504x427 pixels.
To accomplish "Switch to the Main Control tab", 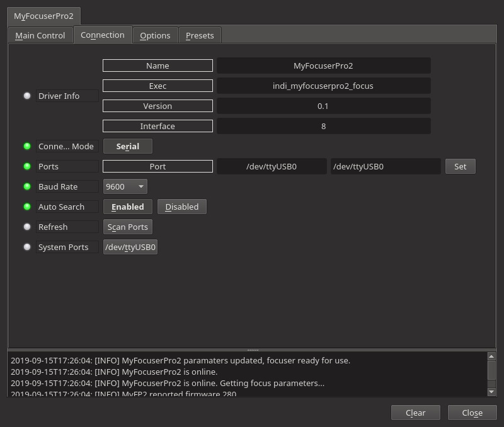I will click(40, 35).
